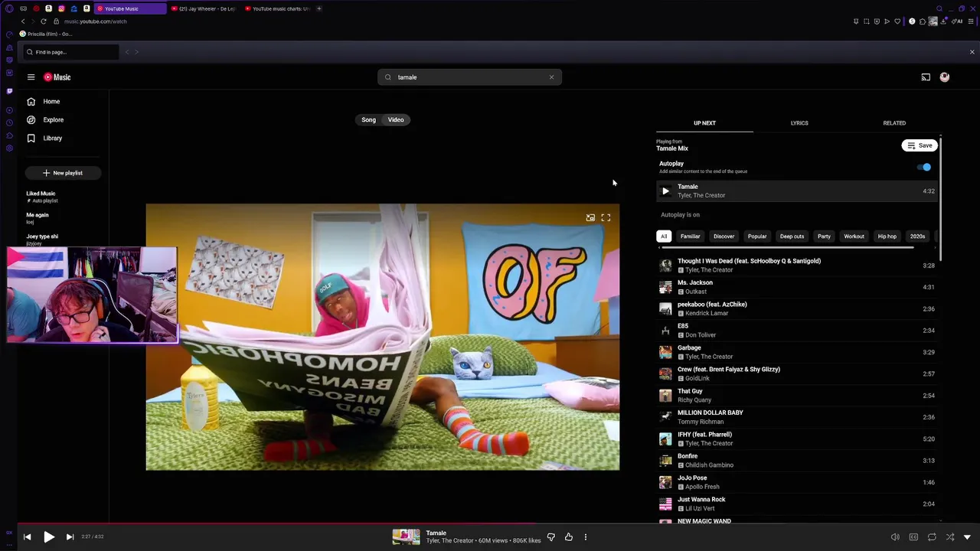This screenshot has height=551, width=980.
Task: Open the browser snapshot tool icon
Action: (x=867, y=21)
